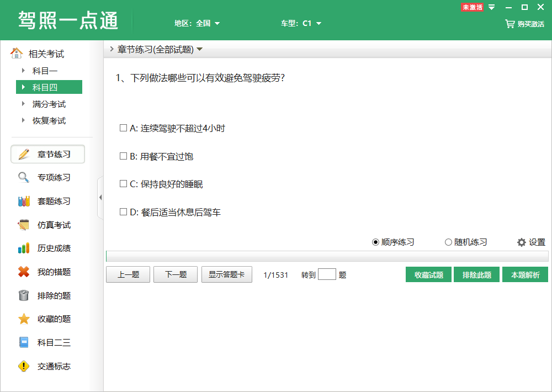Select 科目四 in the exam sidebar
This screenshot has height=392, width=552.
coord(49,87)
